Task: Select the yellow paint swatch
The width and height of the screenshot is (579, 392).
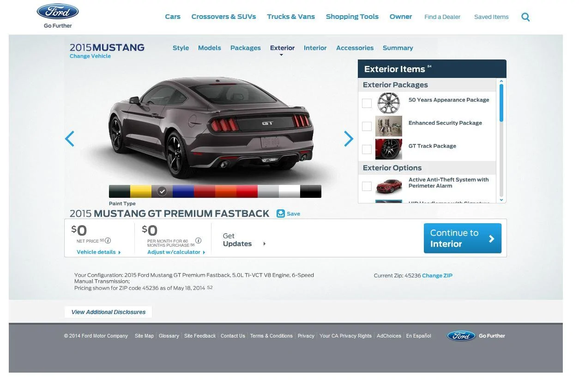Action: click(x=141, y=191)
